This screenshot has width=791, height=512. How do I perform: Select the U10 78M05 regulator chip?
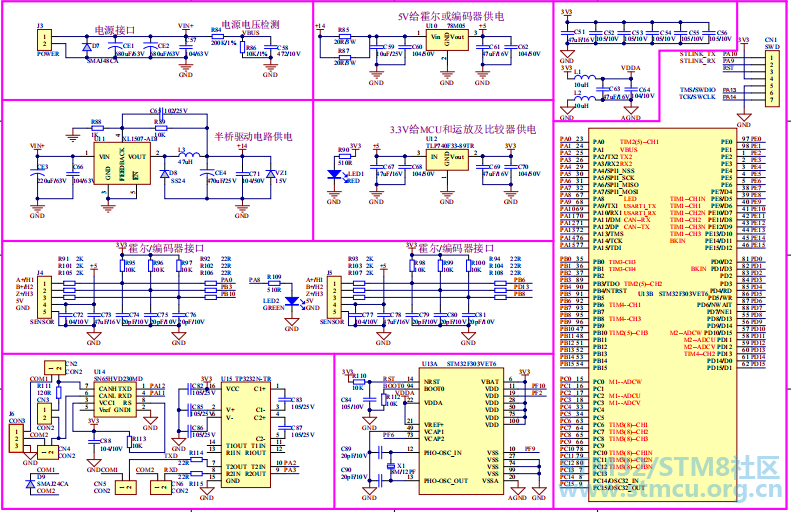[x=447, y=40]
